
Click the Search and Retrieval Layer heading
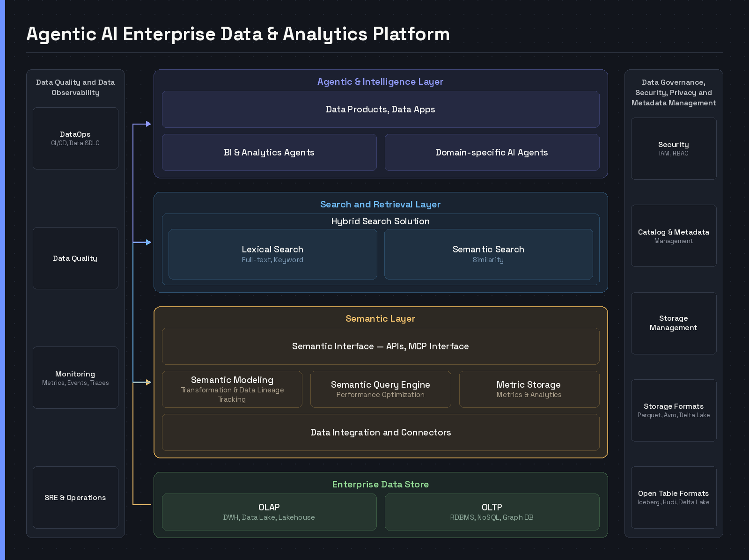click(x=381, y=205)
